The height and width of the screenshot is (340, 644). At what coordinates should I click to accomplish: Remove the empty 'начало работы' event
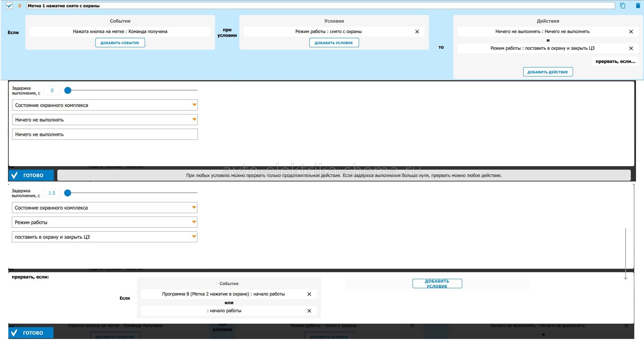[x=309, y=311]
